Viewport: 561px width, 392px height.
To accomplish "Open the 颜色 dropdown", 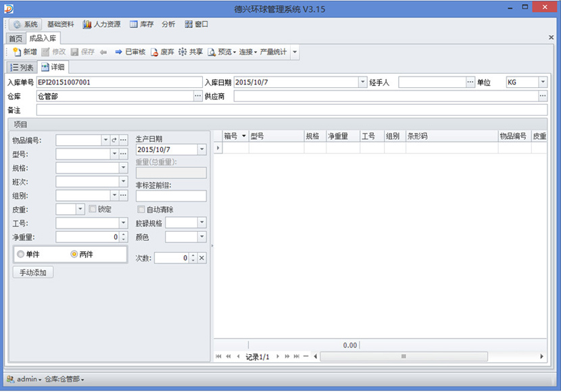I will click(202, 237).
